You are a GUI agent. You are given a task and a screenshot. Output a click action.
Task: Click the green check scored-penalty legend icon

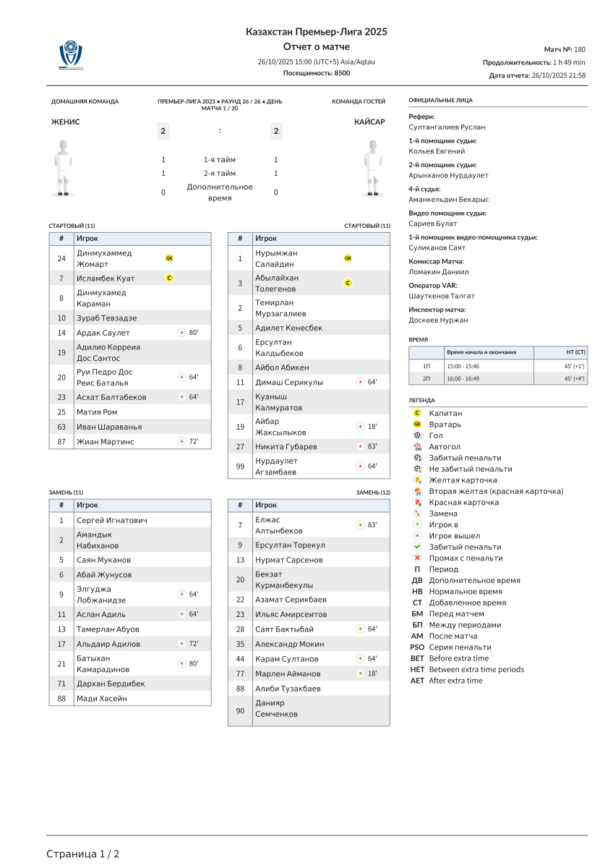[x=417, y=547]
